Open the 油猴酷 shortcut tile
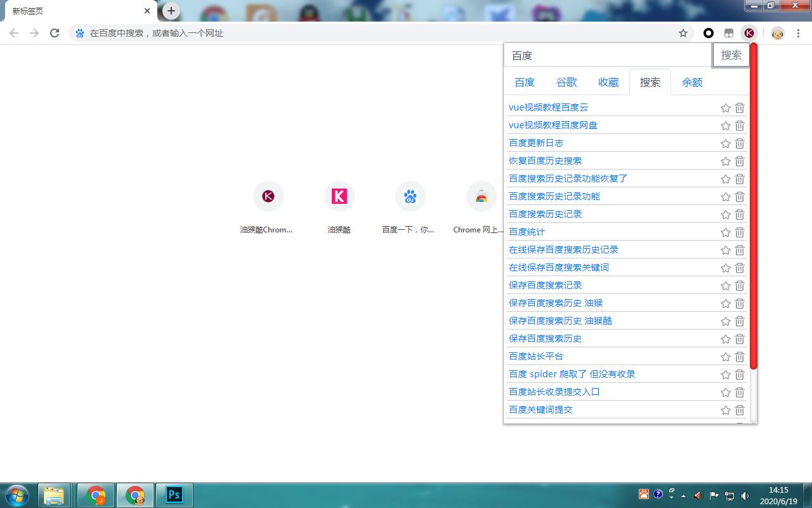812x508 pixels. (339, 208)
